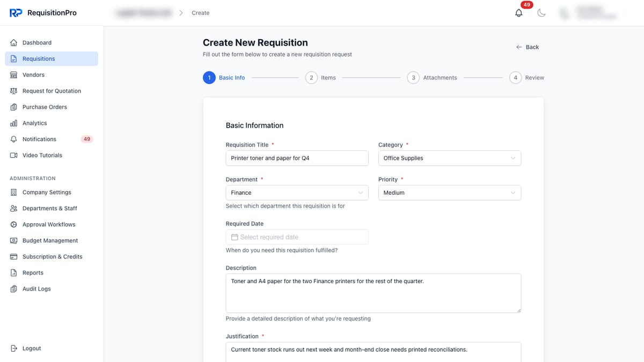Click the 'Create New Requisition' heading
The height and width of the screenshot is (362, 644).
click(255, 43)
